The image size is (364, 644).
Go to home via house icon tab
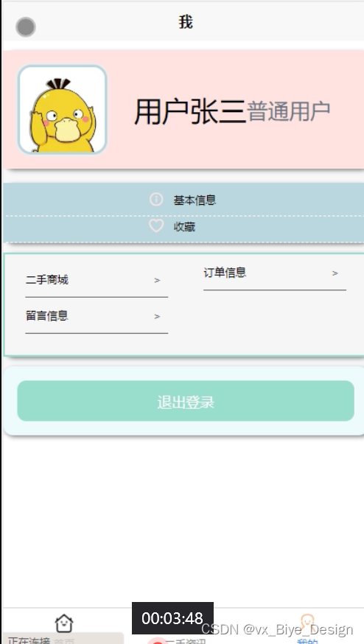(64, 623)
